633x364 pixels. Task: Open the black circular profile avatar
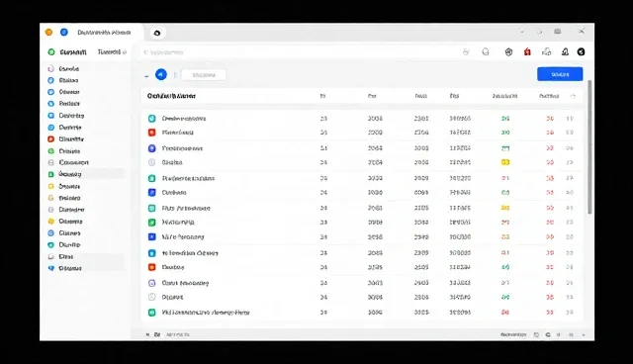tap(581, 51)
